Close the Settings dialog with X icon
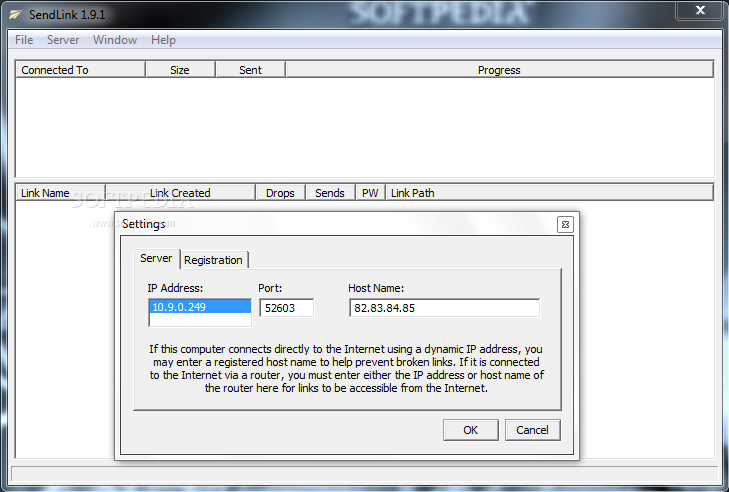This screenshot has height=492, width=729. click(565, 225)
